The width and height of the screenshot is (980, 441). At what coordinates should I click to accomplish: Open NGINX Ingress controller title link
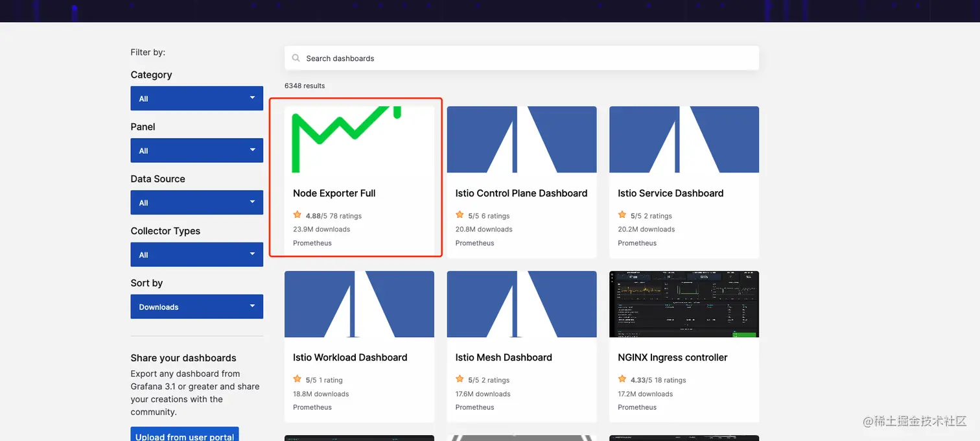(673, 357)
